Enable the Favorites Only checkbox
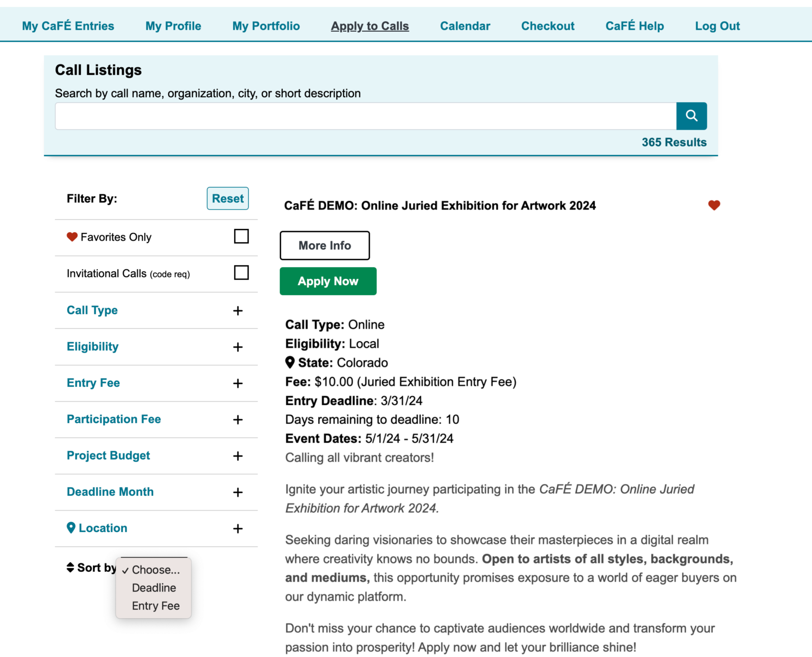The image size is (812, 657). tap(241, 236)
